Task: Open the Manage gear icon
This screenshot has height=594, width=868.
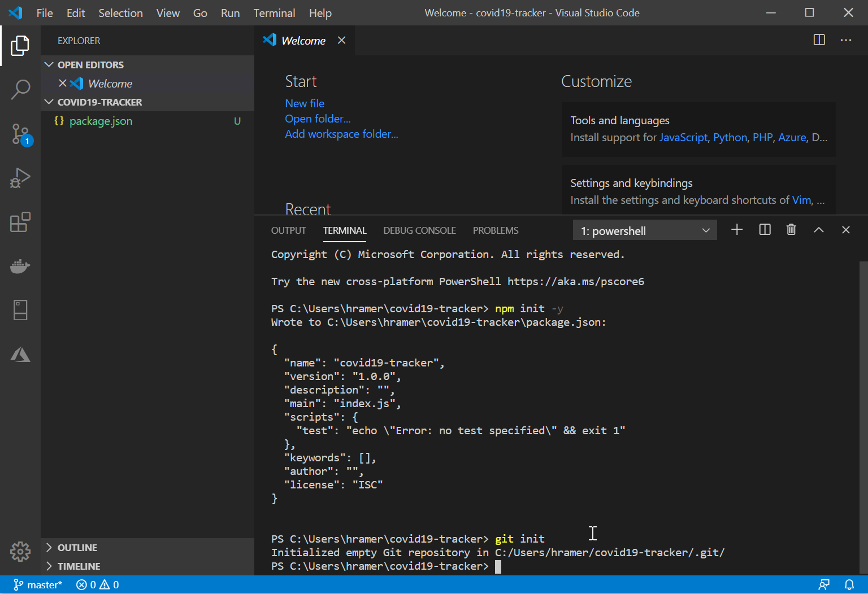Action: [20, 552]
